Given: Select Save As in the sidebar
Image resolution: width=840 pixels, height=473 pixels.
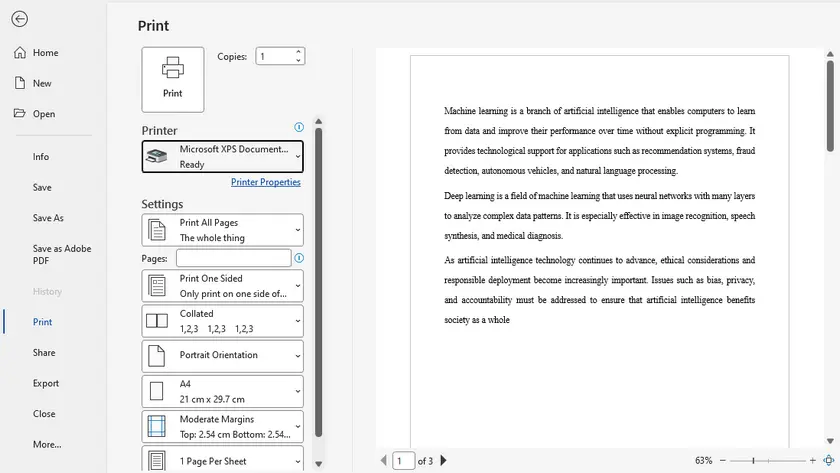Looking at the screenshot, I should 48,218.
